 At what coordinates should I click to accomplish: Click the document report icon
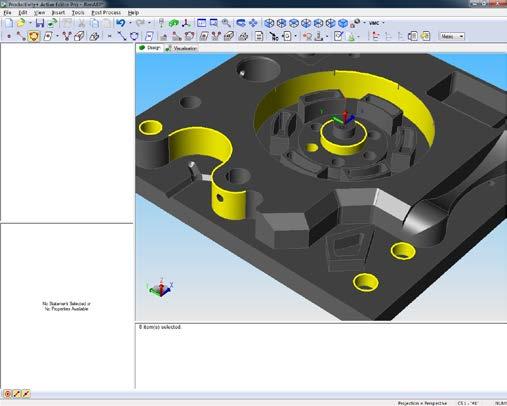[x=259, y=36]
